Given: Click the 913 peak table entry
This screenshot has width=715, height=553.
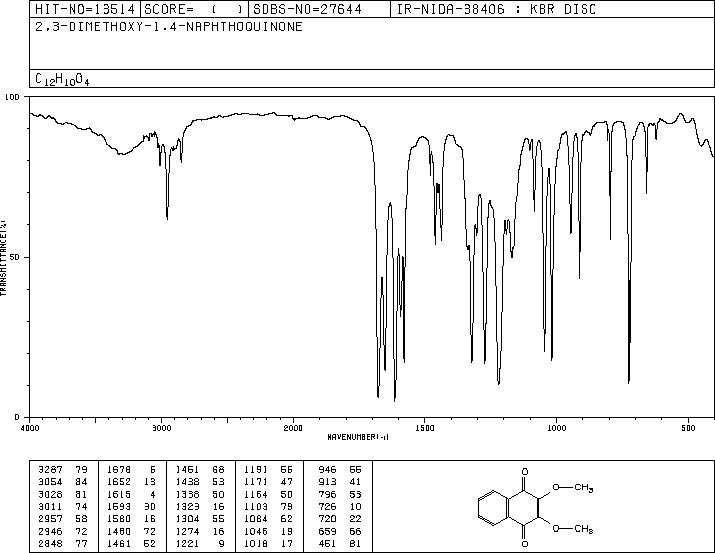Looking at the screenshot, I should 327,482.
